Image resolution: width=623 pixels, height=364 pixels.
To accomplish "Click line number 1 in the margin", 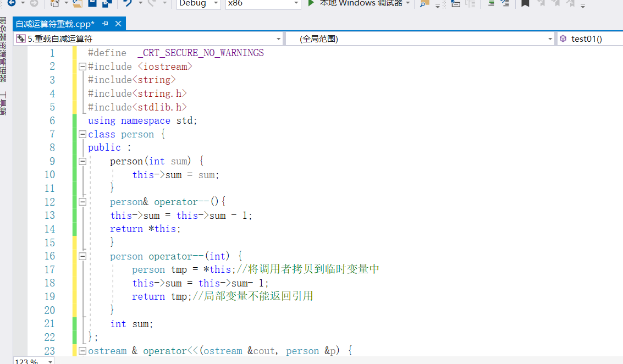I will [x=52, y=53].
